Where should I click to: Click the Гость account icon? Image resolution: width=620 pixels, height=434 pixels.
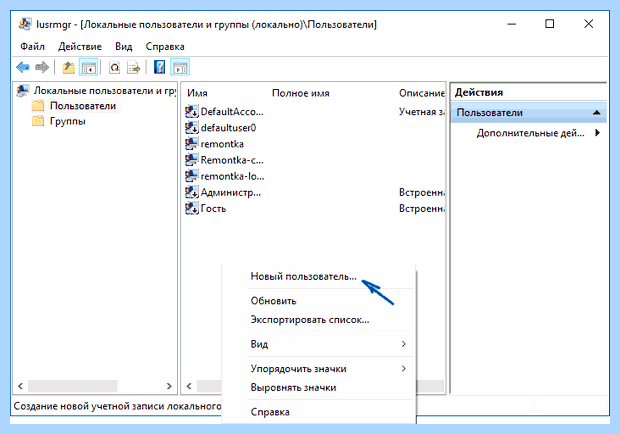[x=192, y=208]
